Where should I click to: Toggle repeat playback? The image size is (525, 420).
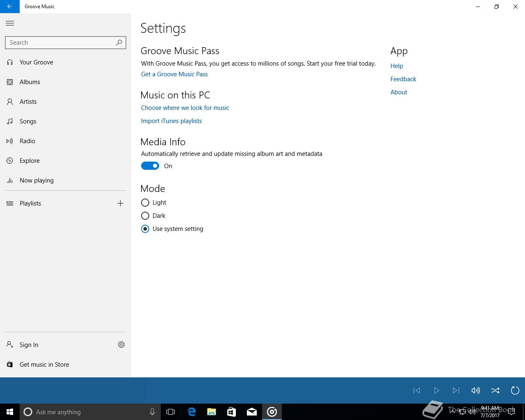(x=515, y=390)
